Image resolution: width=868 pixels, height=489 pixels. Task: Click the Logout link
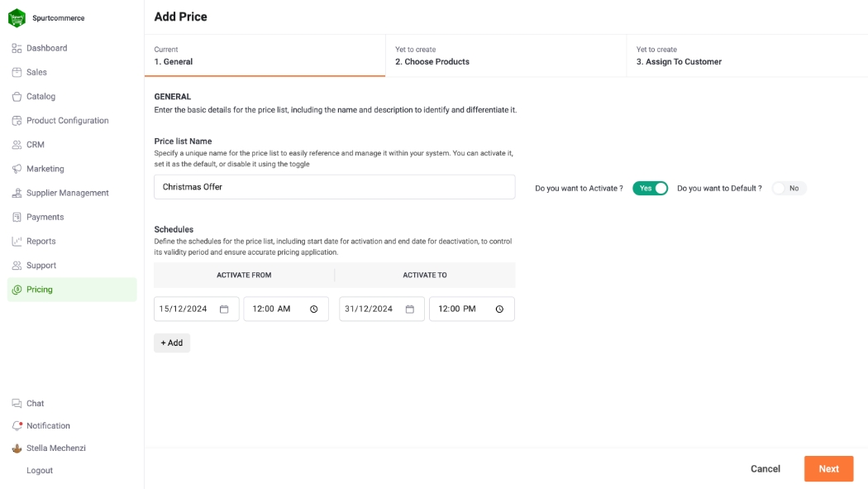pyautogui.click(x=40, y=470)
